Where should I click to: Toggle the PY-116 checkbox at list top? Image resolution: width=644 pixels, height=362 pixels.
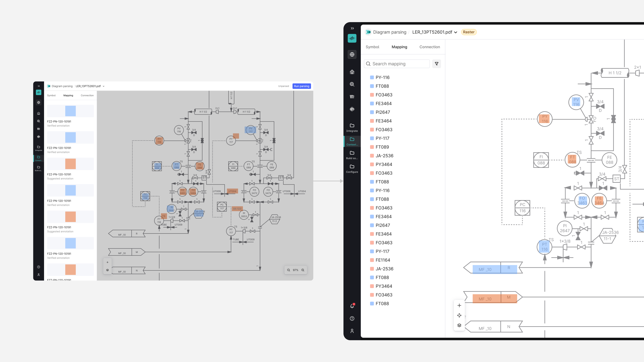tap(372, 78)
